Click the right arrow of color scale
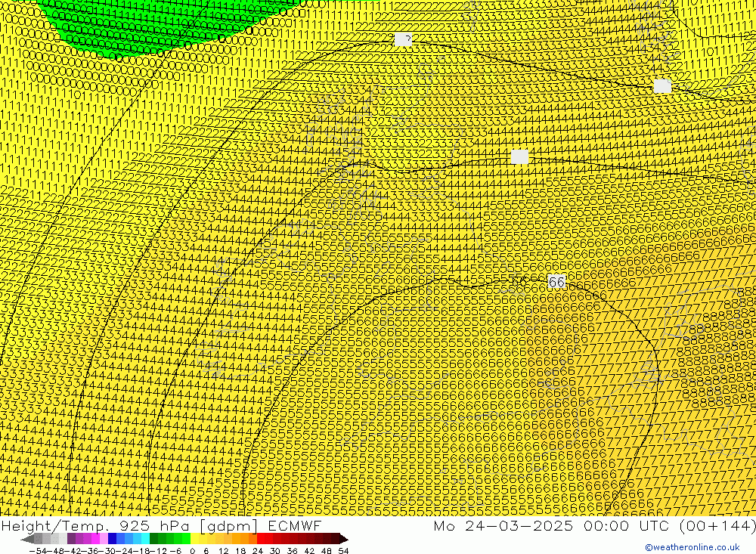This screenshot has height=554, width=756. 344,539
